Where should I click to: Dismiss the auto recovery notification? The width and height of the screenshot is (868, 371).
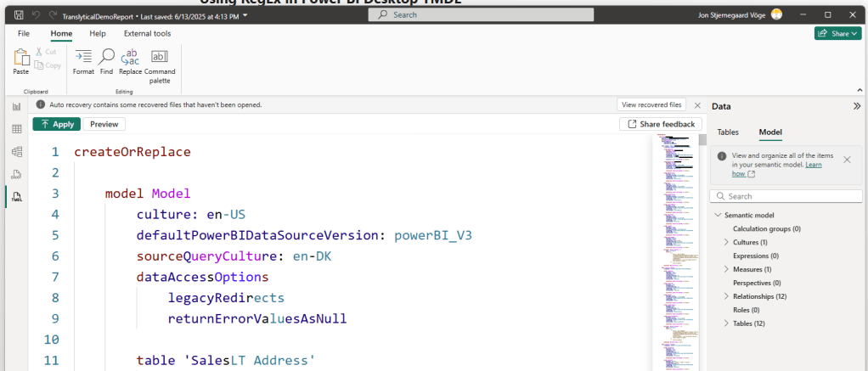[697, 105]
